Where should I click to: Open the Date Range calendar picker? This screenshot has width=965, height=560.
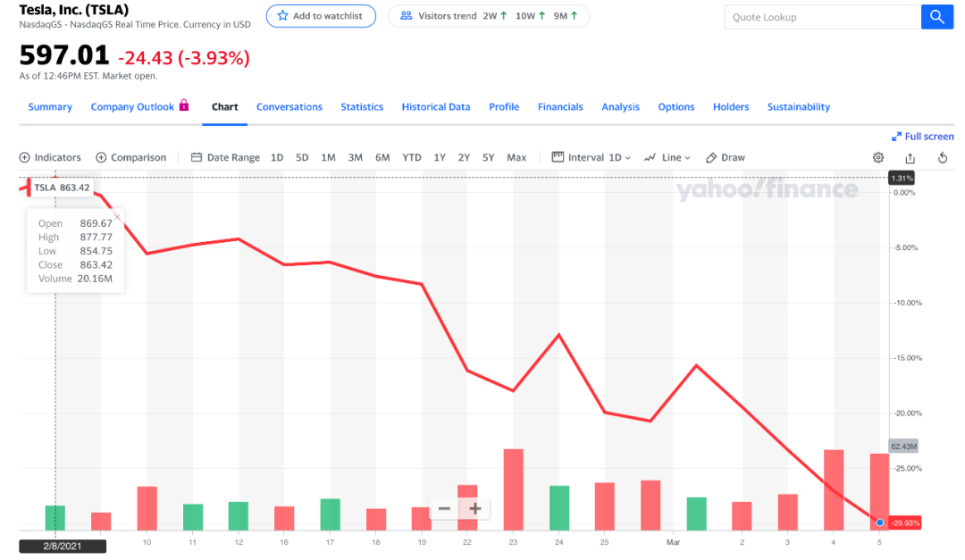[225, 157]
